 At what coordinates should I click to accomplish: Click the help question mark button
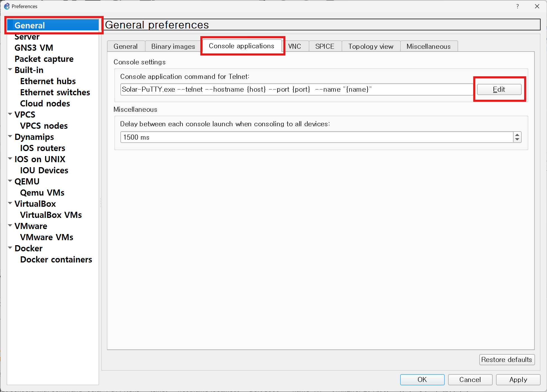tap(517, 6)
